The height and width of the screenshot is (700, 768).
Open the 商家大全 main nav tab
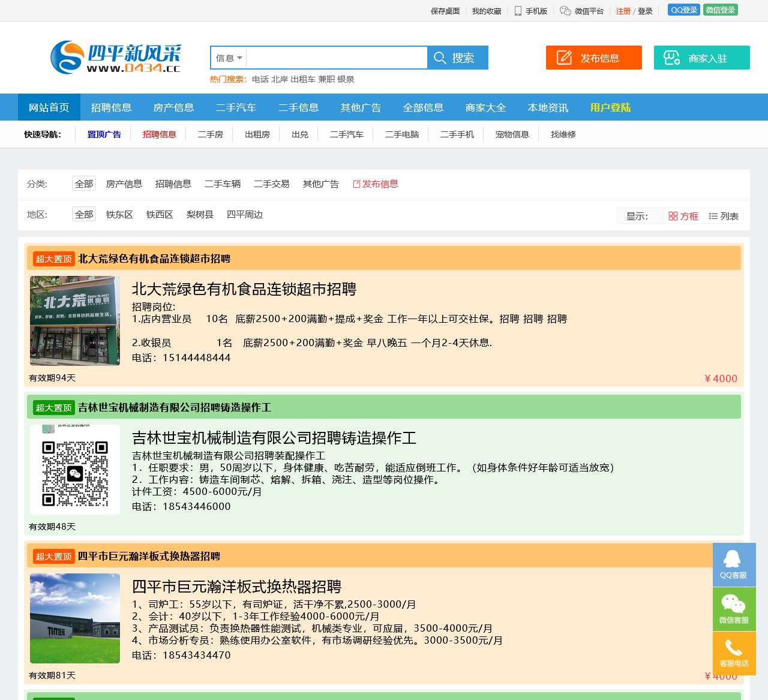pos(486,107)
